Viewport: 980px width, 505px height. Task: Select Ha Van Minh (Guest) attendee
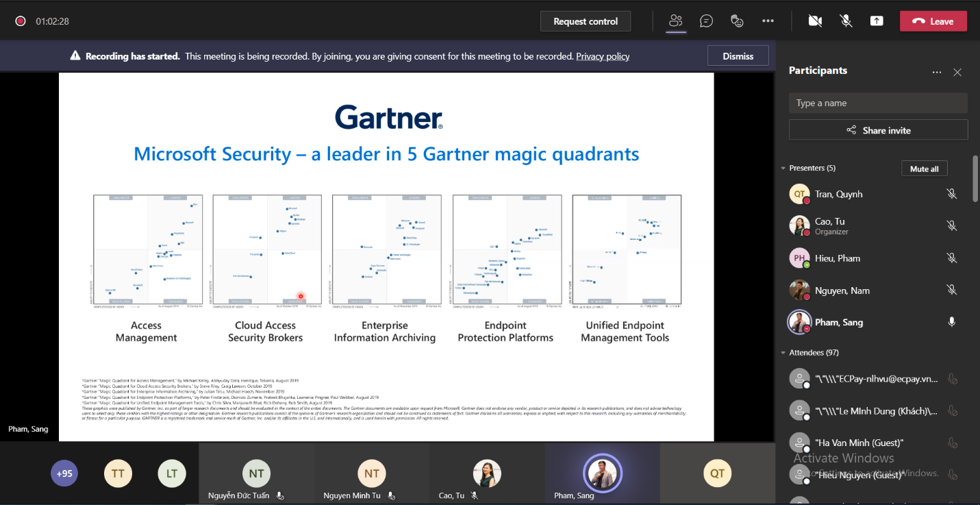875,443
